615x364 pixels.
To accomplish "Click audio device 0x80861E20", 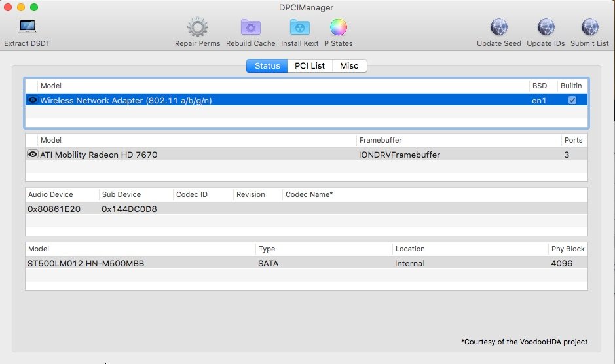I will point(54,209).
